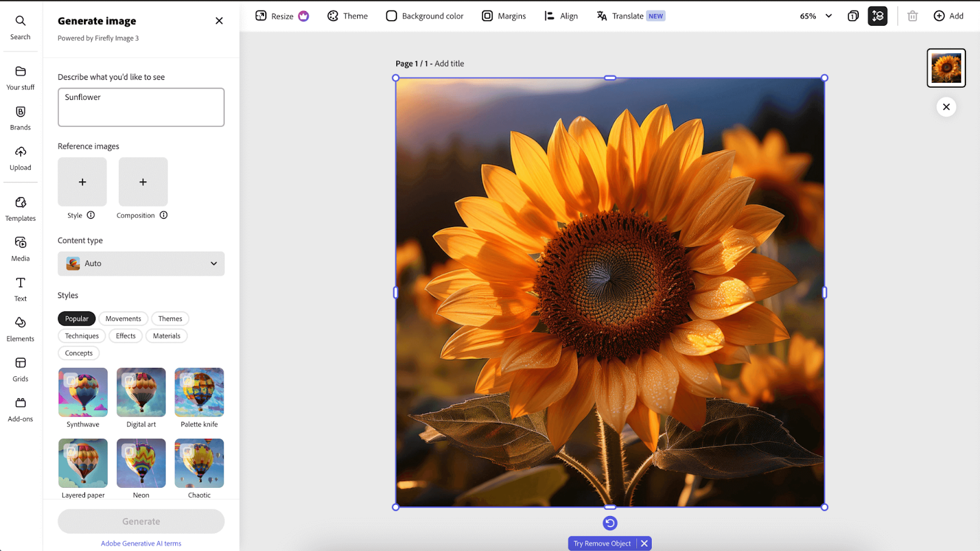Image resolution: width=980 pixels, height=551 pixels.
Task: Click the Sunflower prompt text field
Action: pos(141,107)
